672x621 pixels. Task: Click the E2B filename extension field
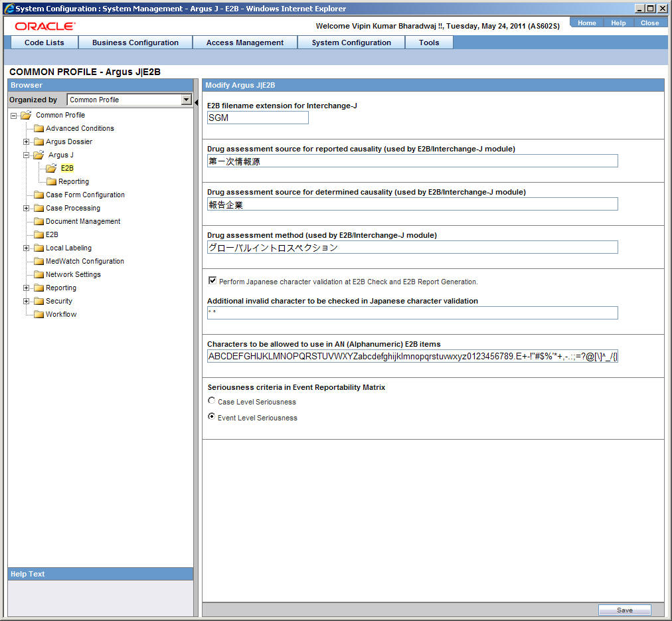(258, 118)
